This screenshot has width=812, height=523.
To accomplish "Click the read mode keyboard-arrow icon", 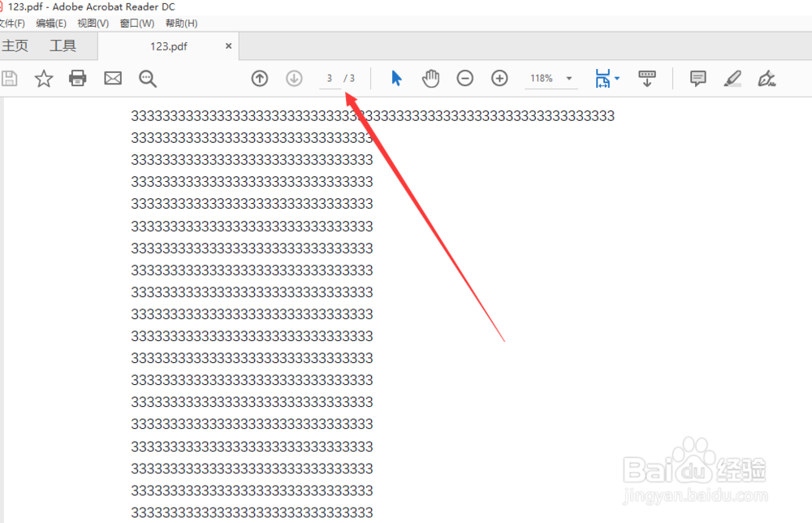I will tap(647, 79).
